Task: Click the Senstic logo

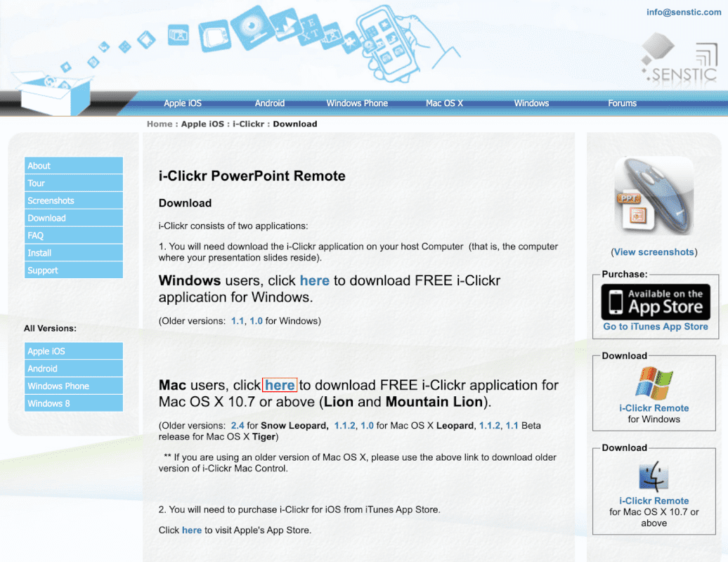Action: click(680, 58)
